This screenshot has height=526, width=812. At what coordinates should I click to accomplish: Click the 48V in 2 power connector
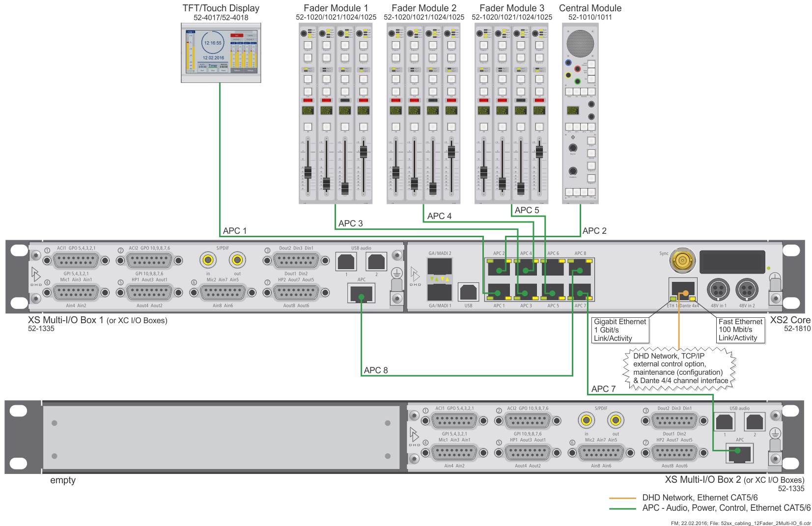pyautogui.click(x=747, y=289)
